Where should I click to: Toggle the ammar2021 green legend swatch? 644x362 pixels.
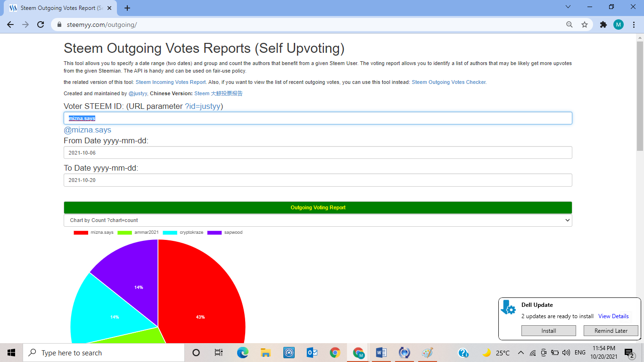(x=125, y=232)
